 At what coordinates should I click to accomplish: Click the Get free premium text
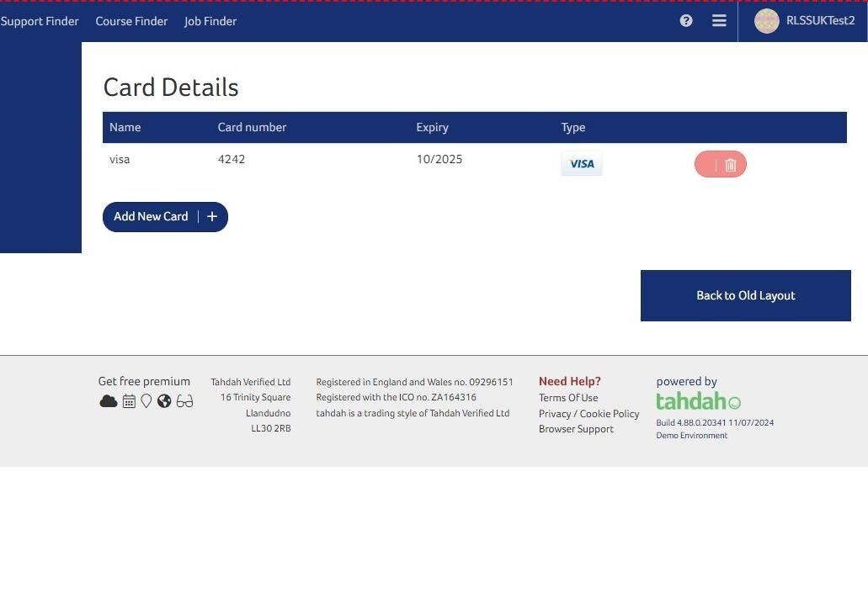[144, 381]
